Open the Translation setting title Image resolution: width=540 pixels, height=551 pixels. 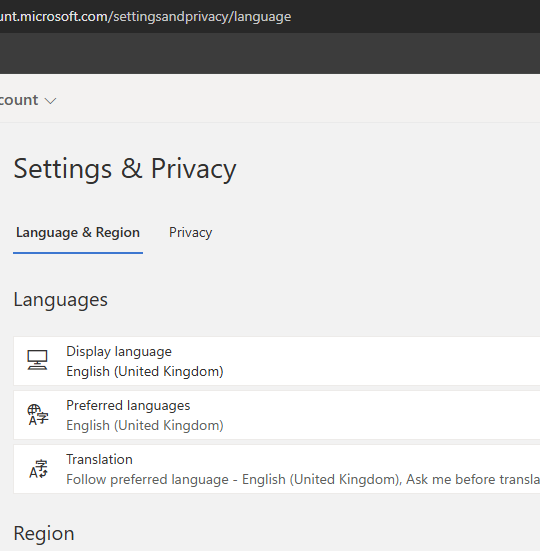click(99, 460)
